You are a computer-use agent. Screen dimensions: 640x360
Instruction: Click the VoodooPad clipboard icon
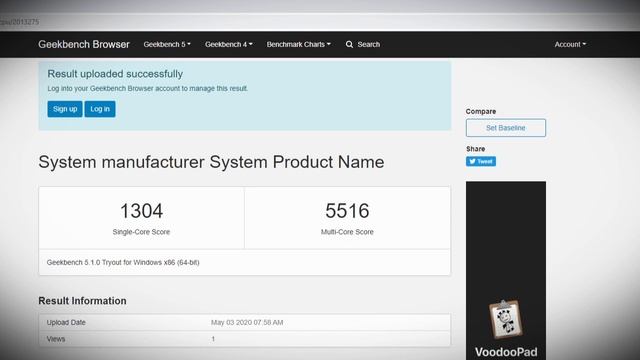click(x=506, y=319)
